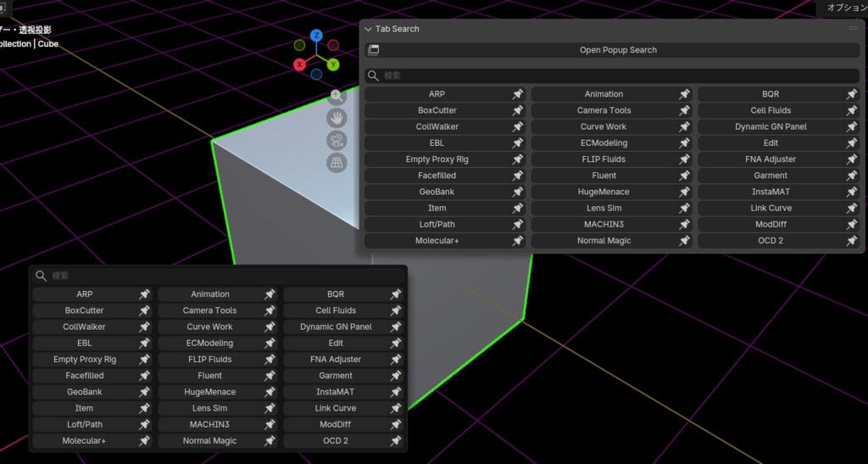Pin ECModeling in Tab Search panel

pyautogui.click(x=684, y=143)
